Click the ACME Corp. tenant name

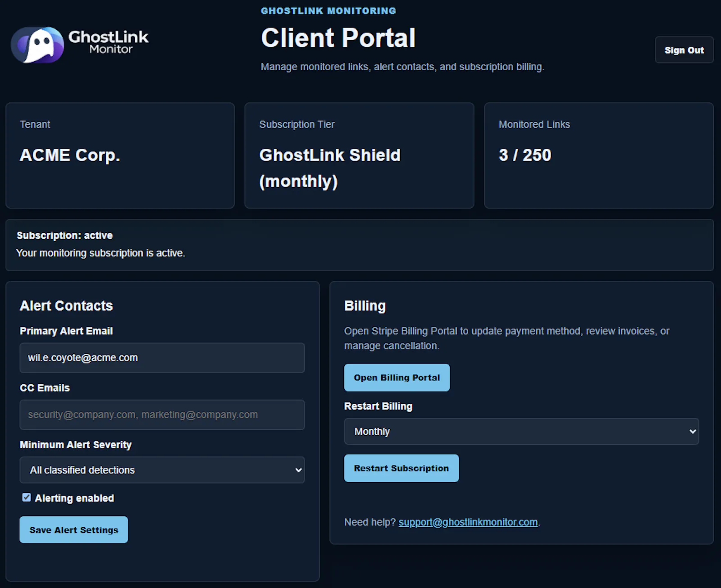(x=70, y=155)
